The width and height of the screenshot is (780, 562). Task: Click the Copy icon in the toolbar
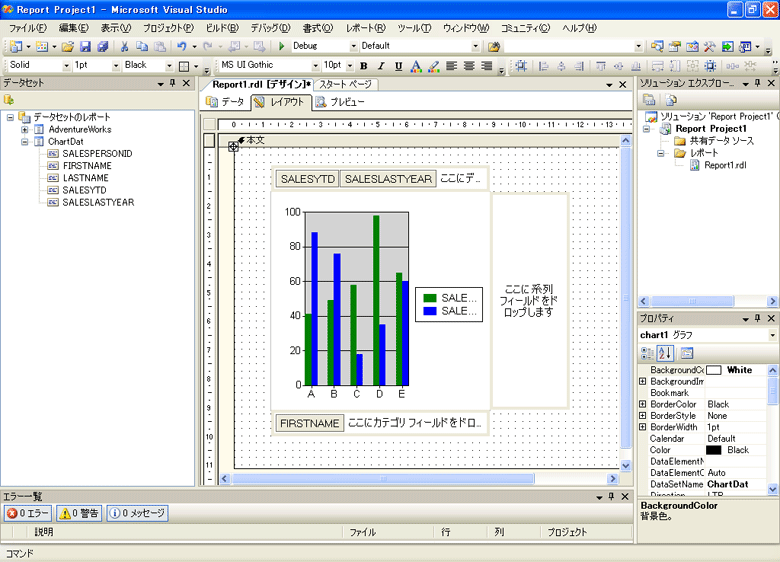point(142,46)
